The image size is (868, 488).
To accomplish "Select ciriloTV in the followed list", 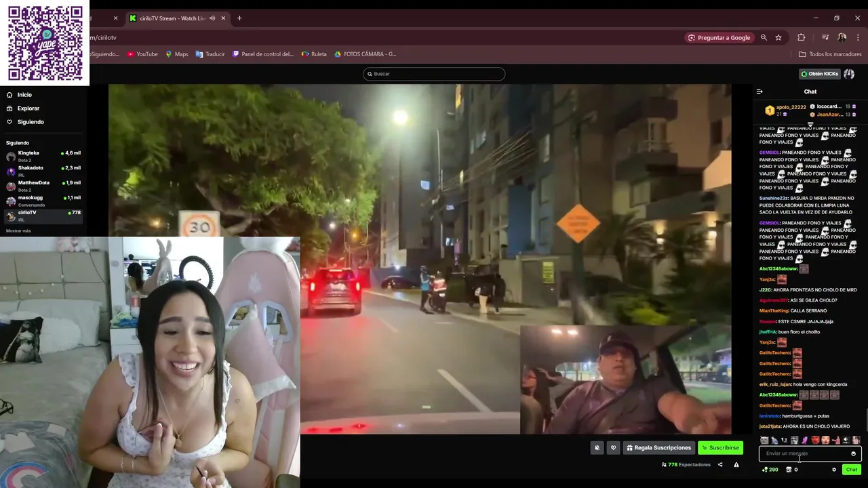I will click(x=43, y=216).
